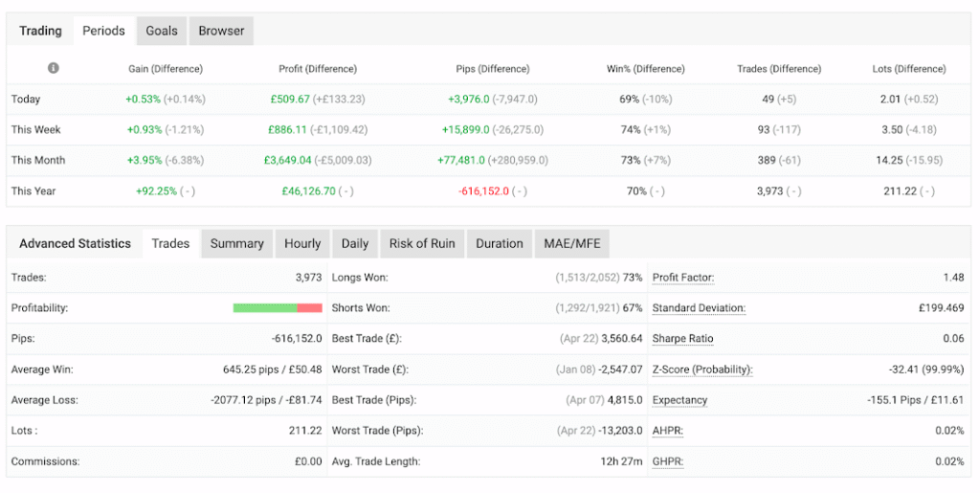
Task: Click the AHPR label
Action: point(668,431)
